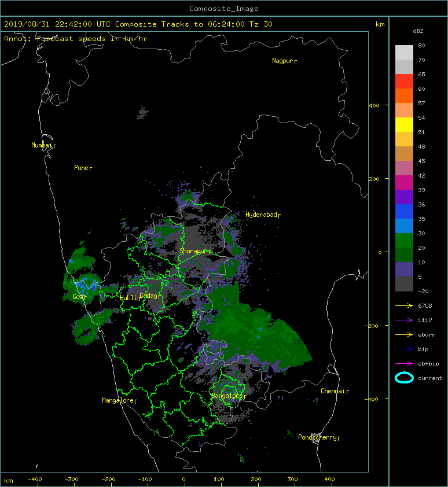Click the 54 dBZ yellow swatch

click(x=404, y=124)
